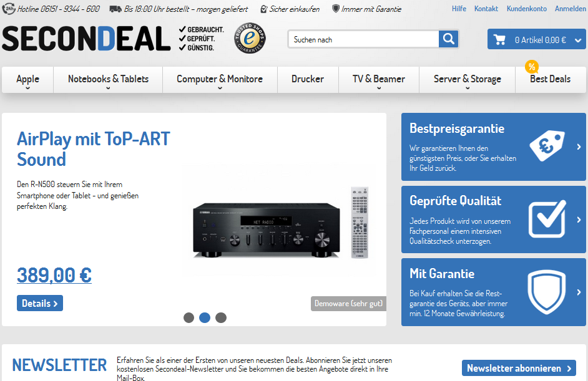The width and height of the screenshot is (588, 381).
Task: Go to Kundenkonto
Action: 526,9
